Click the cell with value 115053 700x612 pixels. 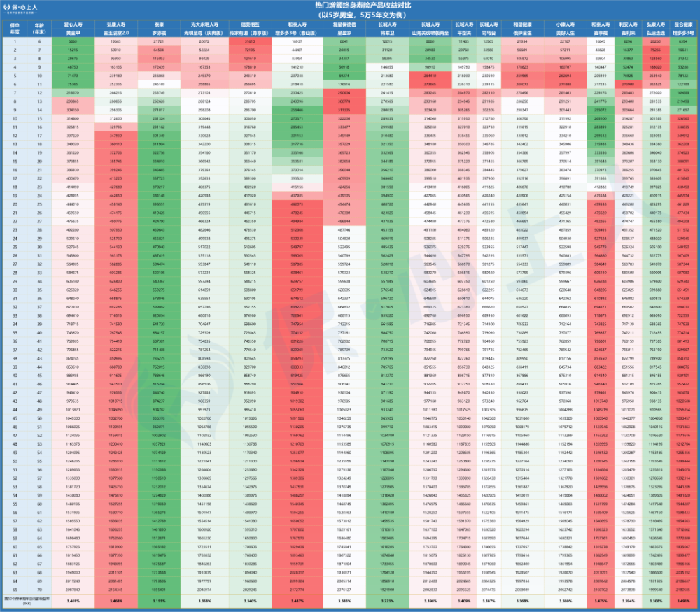coord(159,59)
